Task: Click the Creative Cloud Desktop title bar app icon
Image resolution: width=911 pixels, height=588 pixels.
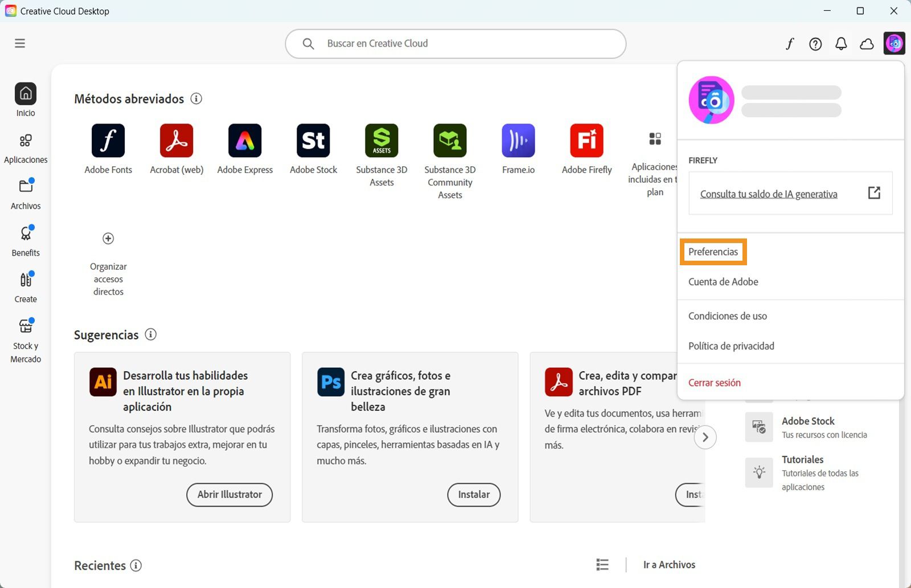Action: (10, 11)
